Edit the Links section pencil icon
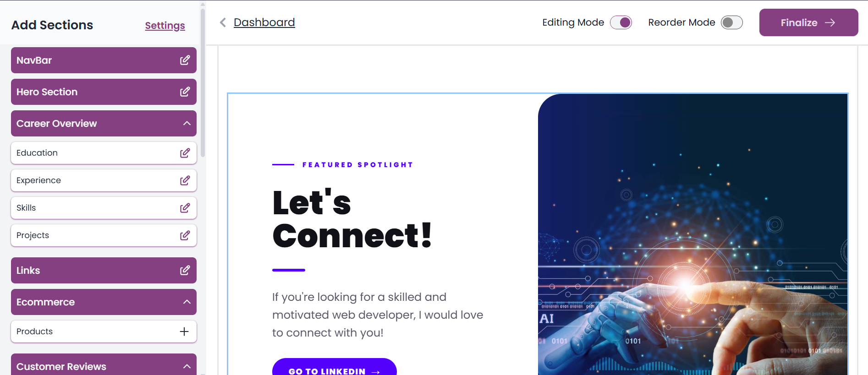The height and width of the screenshot is (375, 868). 185,270
